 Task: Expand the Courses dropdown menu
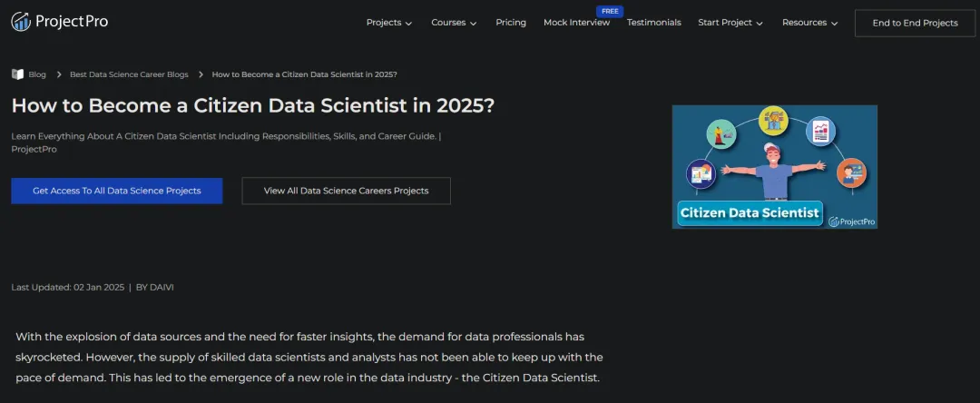454,23
